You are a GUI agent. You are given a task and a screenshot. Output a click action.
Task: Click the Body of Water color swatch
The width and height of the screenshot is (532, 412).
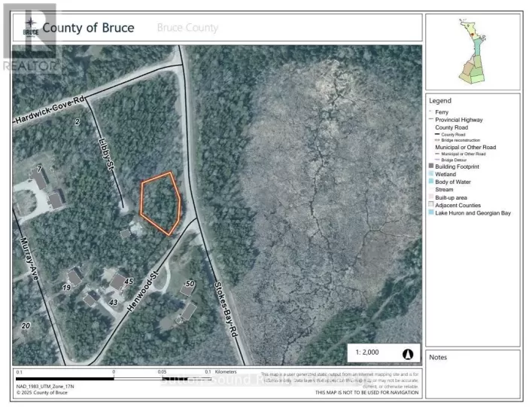pos(431,182)
